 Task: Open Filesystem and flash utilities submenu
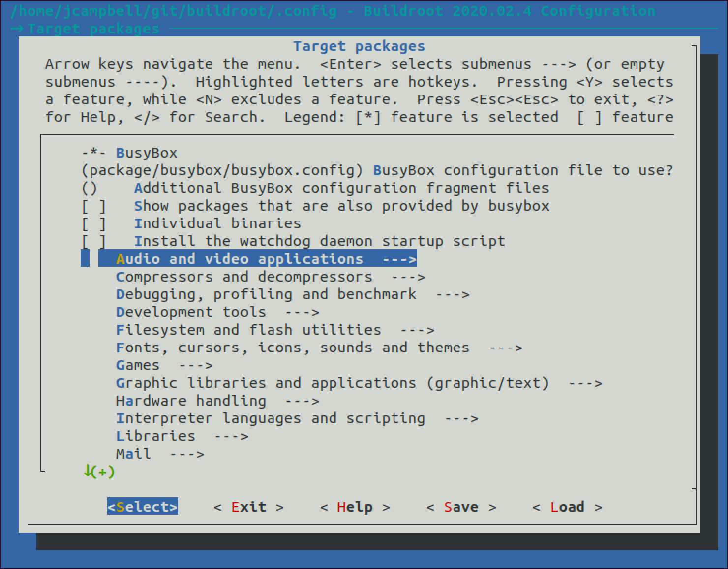275,330
